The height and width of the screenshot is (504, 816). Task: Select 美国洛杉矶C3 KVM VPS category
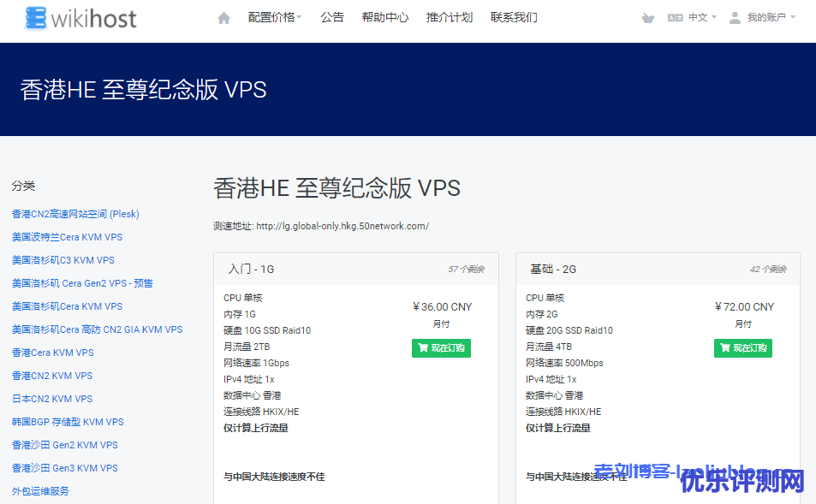(63, 260)
